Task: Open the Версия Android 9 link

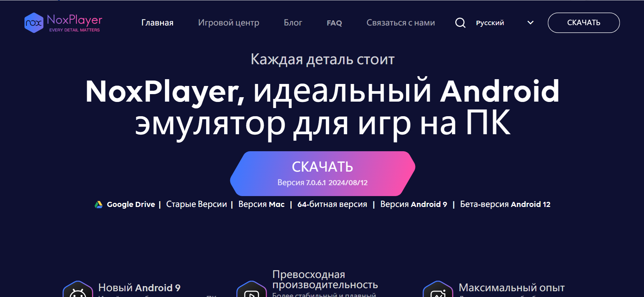Action: [x=413, y=204]
